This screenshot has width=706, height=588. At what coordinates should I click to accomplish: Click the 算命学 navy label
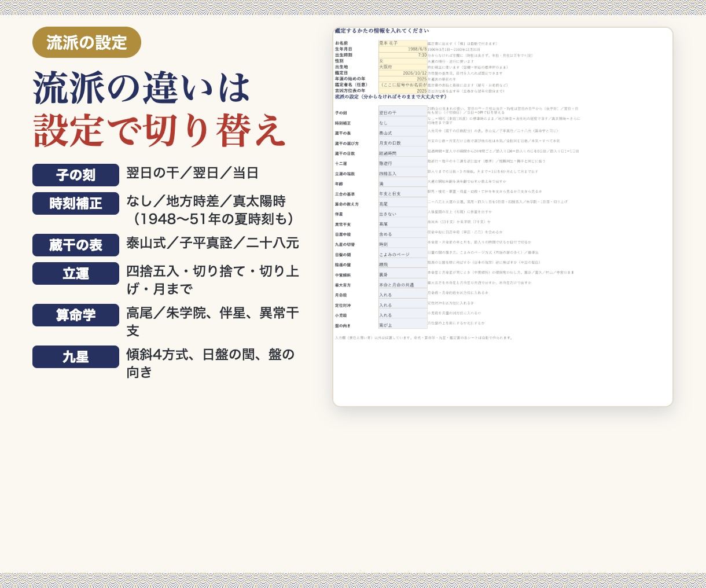coord(76,315)
